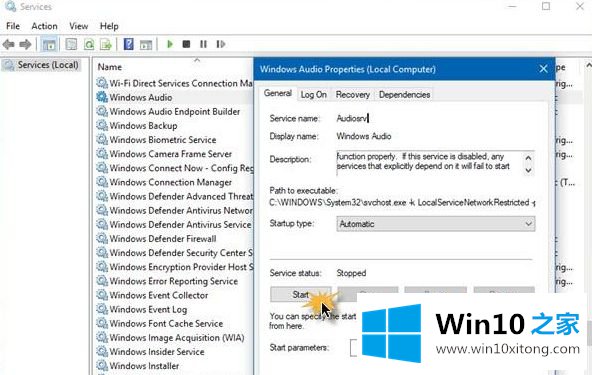Click the Restart Service icon

coord(220,45)
